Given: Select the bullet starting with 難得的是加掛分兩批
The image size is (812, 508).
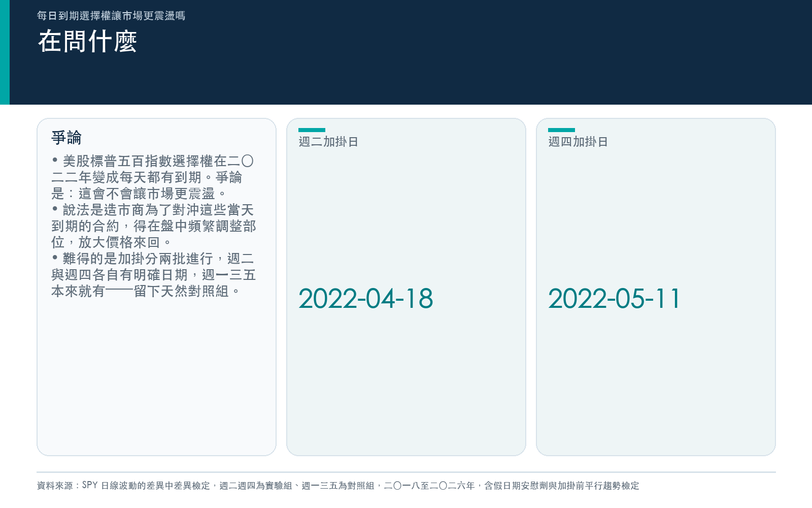Looking at the screenshot, I should click(x=154, y=275).
